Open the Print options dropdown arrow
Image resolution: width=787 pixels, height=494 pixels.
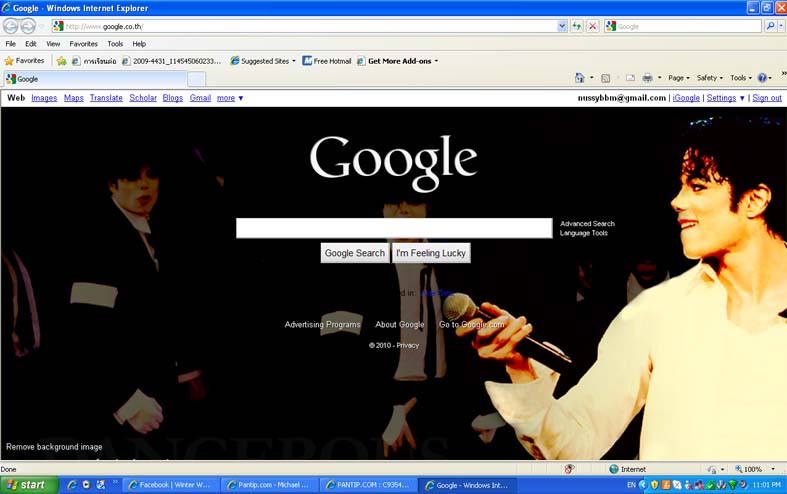pyautogui.click(x=660, y=78)
